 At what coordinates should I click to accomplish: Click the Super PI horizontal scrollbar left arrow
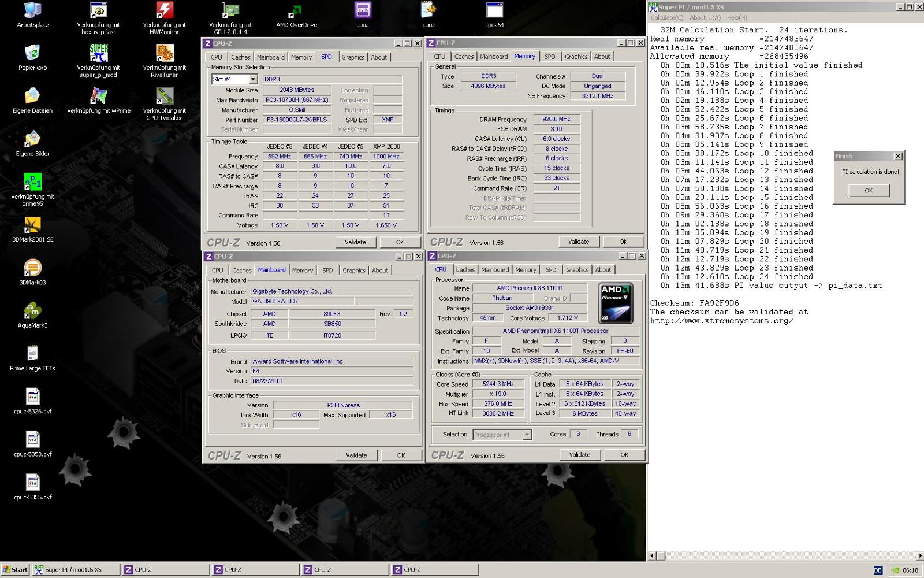[653, 556]
